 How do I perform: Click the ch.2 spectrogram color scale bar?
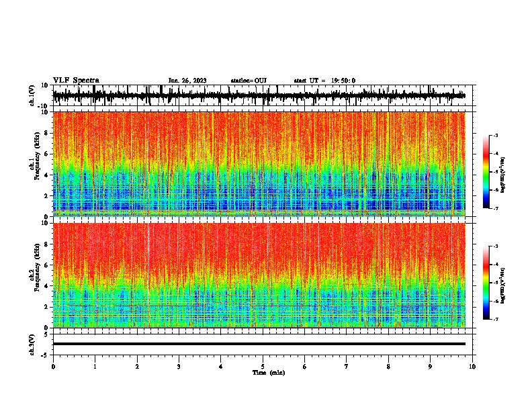[486, 283]
